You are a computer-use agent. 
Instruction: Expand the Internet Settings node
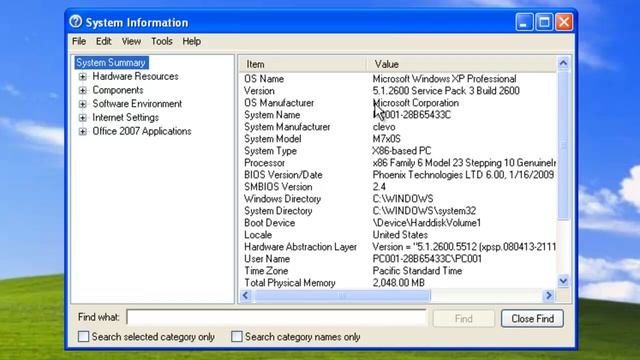click(x=83, y=118)
